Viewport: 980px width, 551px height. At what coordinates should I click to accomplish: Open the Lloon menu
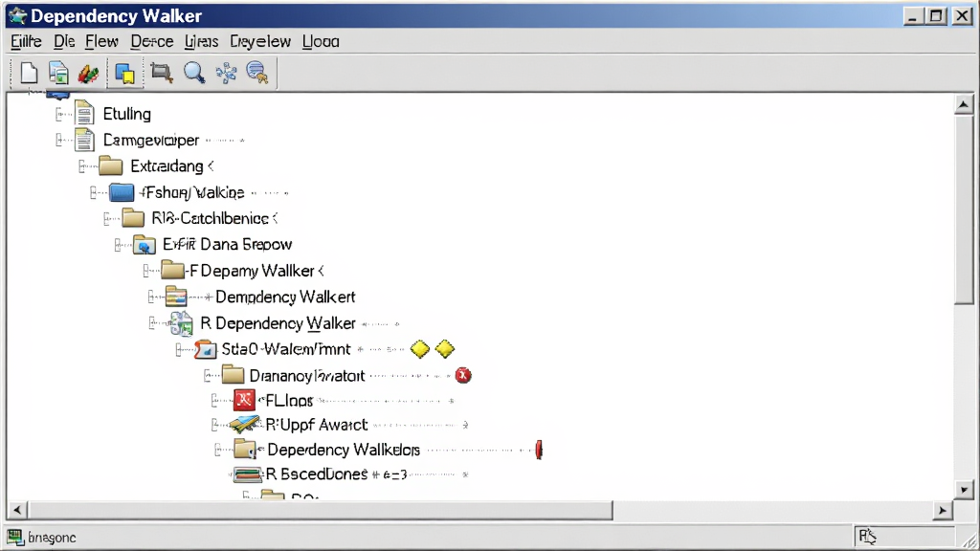[321, 41]
